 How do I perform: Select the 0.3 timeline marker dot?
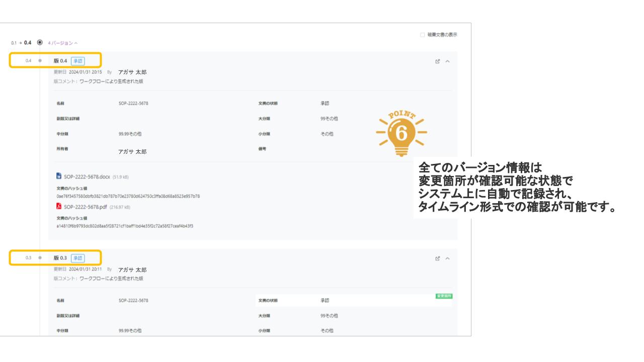click(x=40, y=258)
